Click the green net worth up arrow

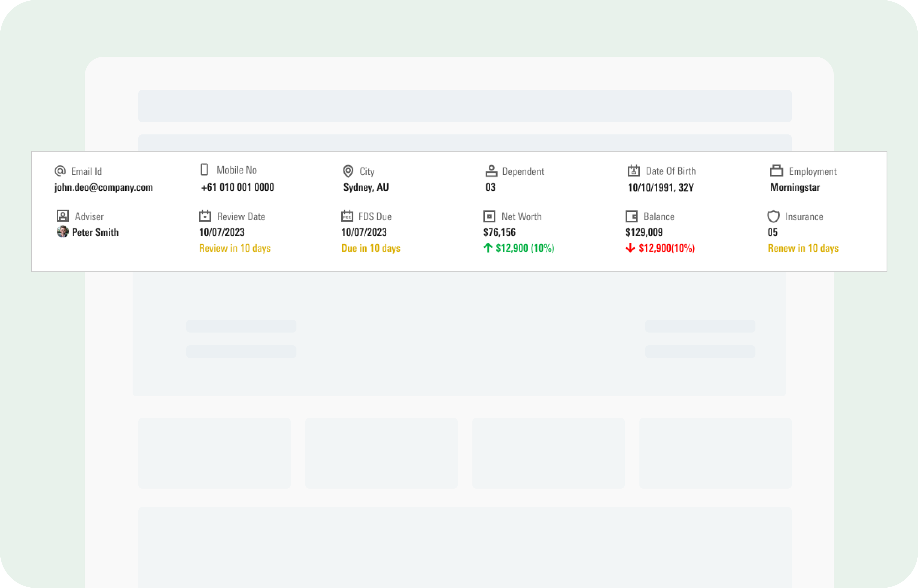pos(488,248)
